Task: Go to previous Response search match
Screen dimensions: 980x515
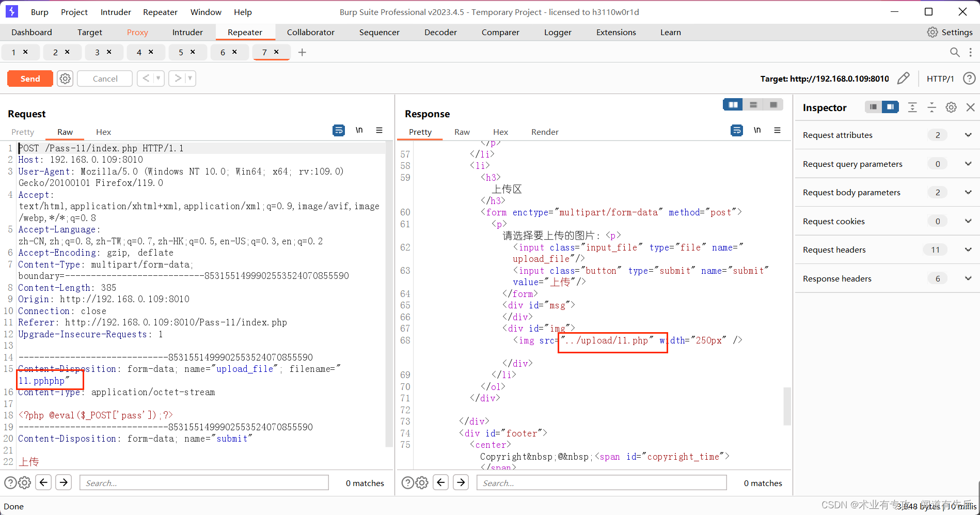Action: point(441,482)
